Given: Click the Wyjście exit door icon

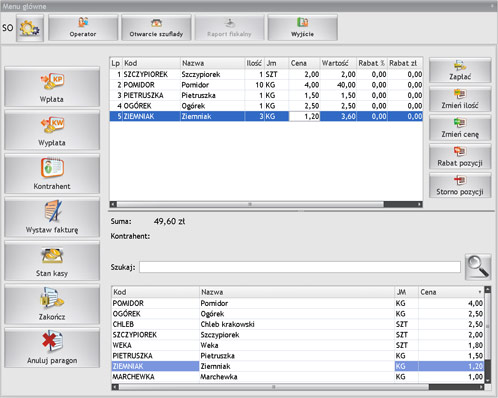Looking at the screenshot, I should [x=302, y=22].
